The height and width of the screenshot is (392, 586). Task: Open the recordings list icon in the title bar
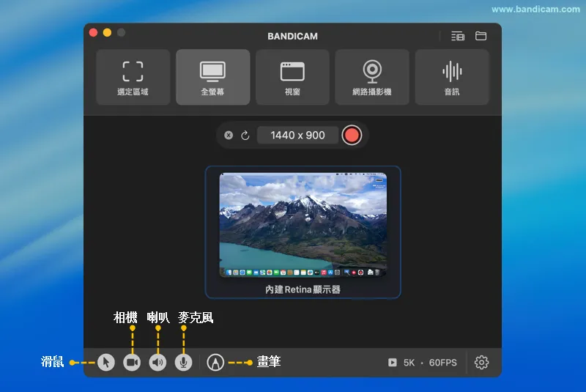tap(458, 36)
